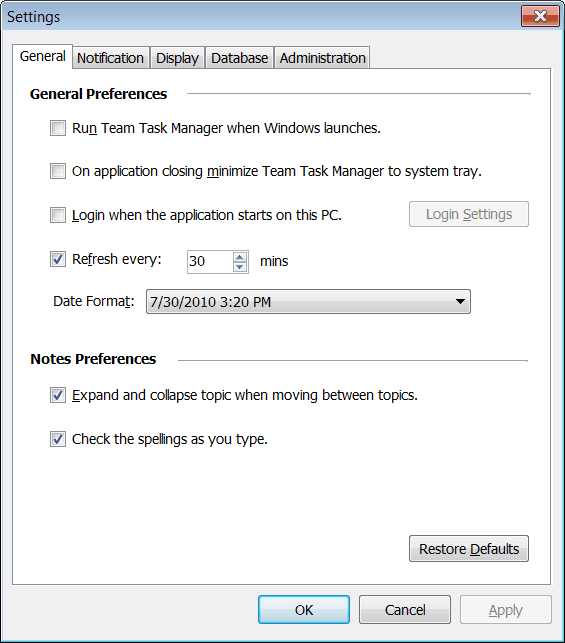This screenshot has width=565, height=643.
Task: Enable Run Team Task Manager at Windows launch
Action: pos(58,128)
